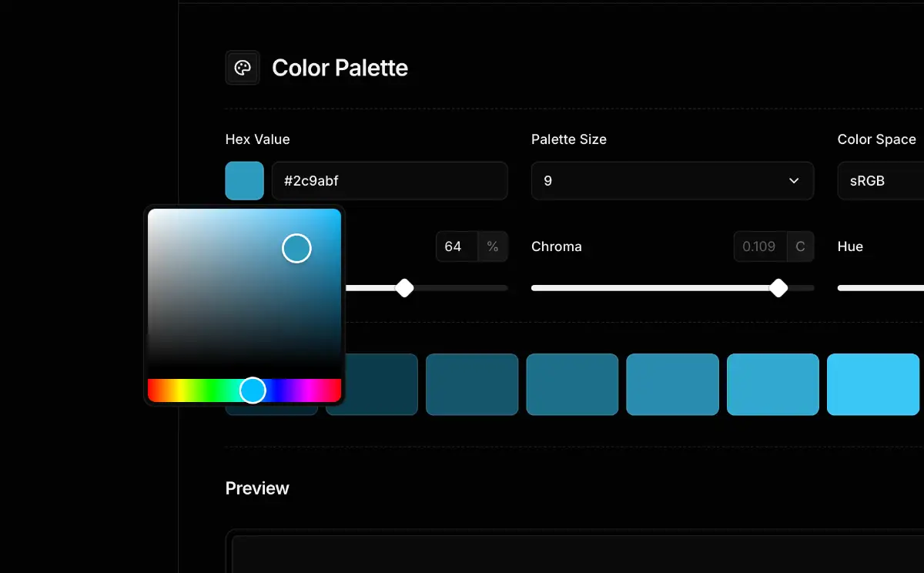
Task: Click the red end of hue strip
Action: 153,390
